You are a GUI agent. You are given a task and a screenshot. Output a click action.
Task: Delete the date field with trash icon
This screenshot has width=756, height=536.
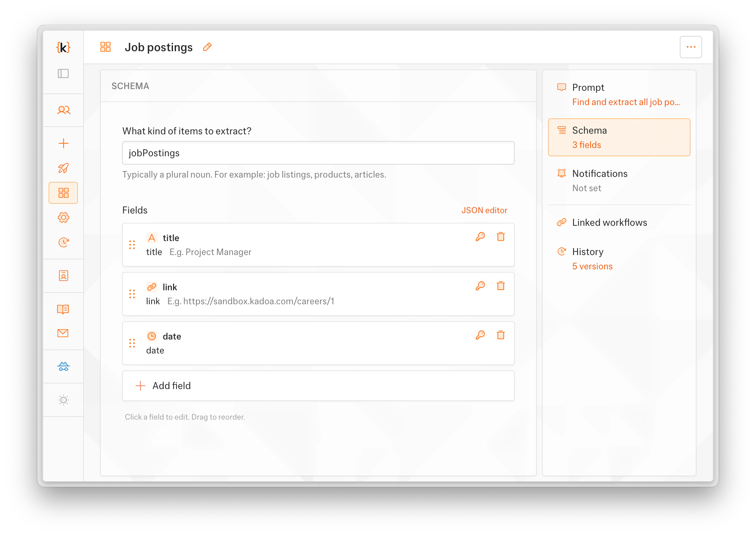pos(501,335)
